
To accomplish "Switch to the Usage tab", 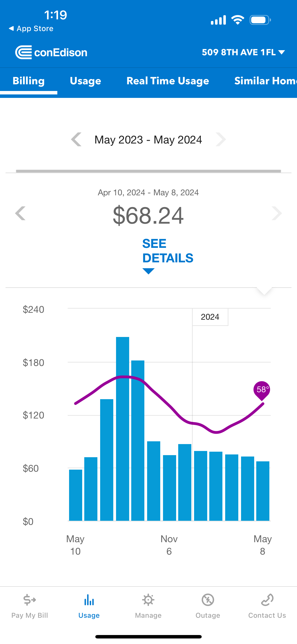I will point(85,81).
